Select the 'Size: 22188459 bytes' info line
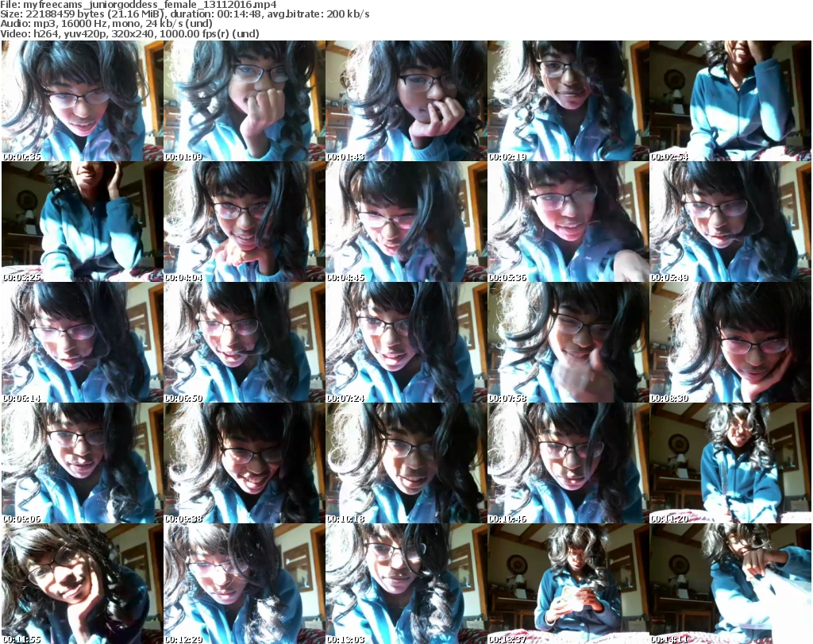The width and height of the screenshot is (813, 644). tap(184, 14)
